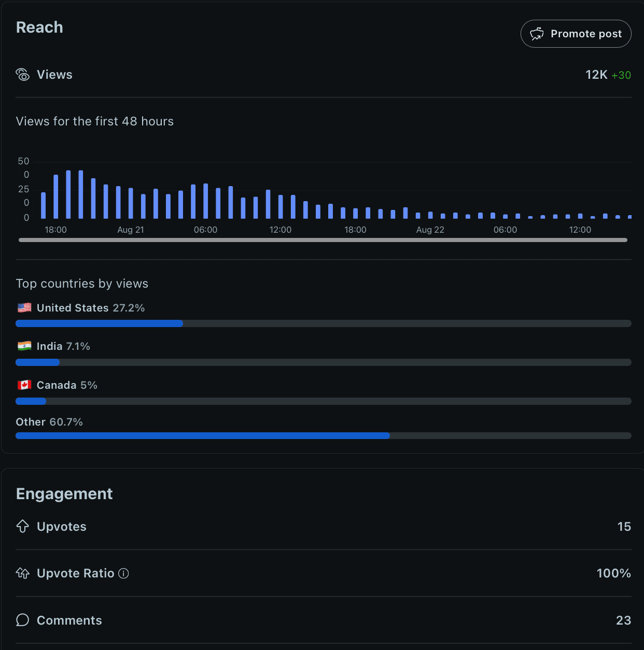
Task: Click the Other 60.7% progress bar
Action: pyautogui.click(x=323, y=436)
